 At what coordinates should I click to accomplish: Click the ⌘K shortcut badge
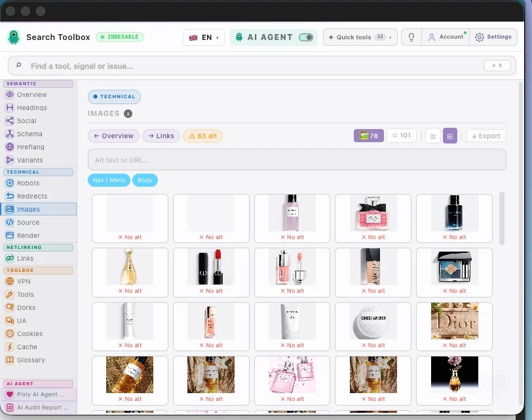497,66
